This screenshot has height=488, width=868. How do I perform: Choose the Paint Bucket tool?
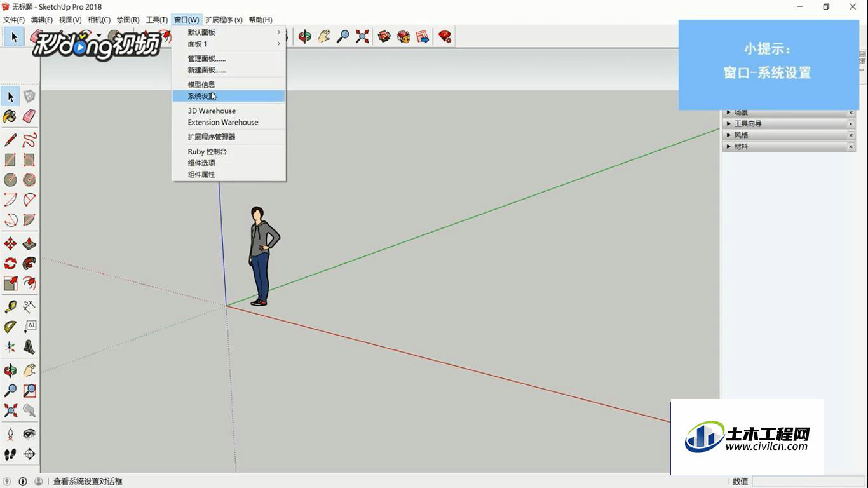(10, 116)
